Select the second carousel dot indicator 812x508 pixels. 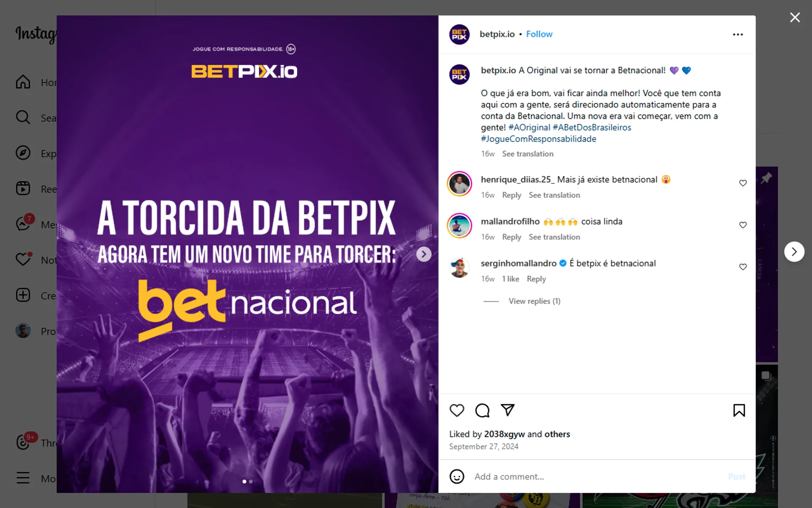tap(251, 481)
